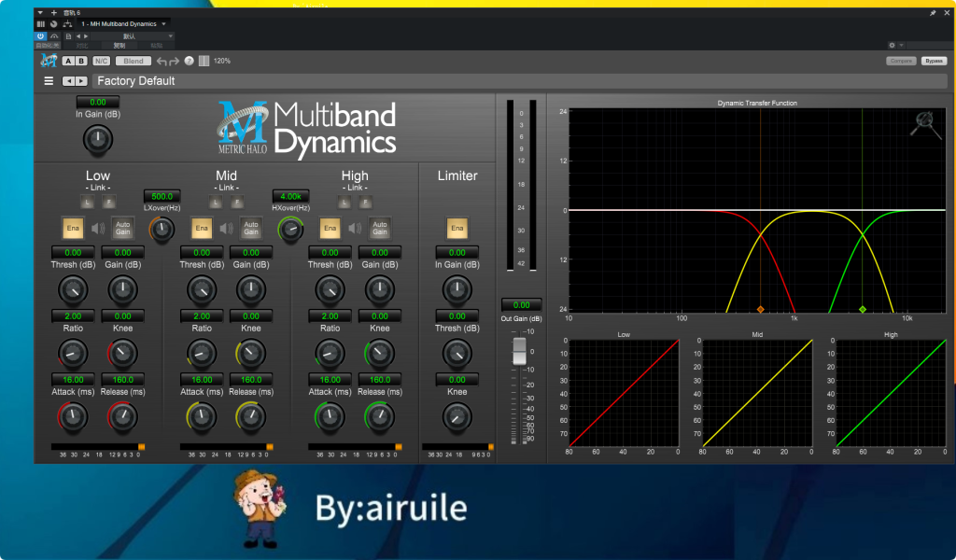Toggle the High band Ena button
This screenshot has width=956, height=560.
coord(330,228)
